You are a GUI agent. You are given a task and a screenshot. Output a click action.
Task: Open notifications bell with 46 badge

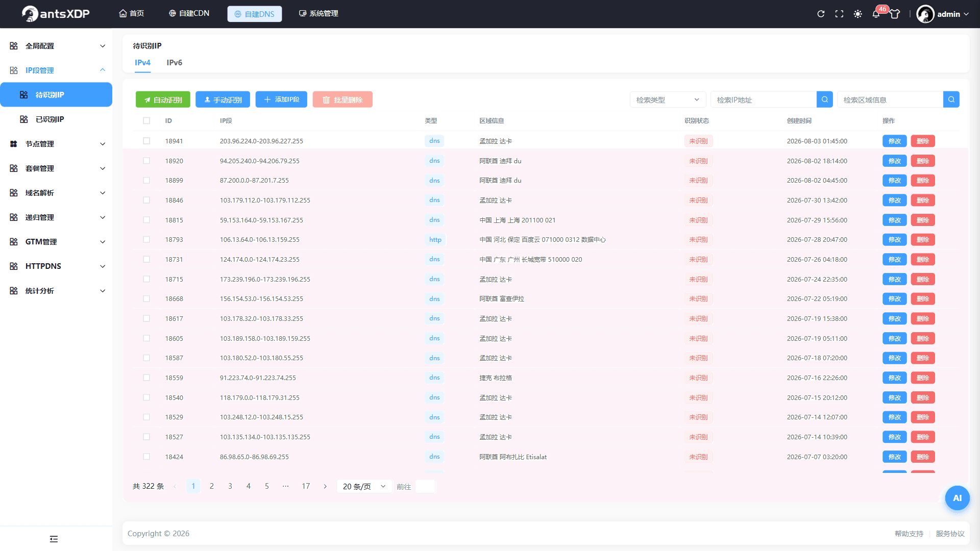(x=876, y=14)
